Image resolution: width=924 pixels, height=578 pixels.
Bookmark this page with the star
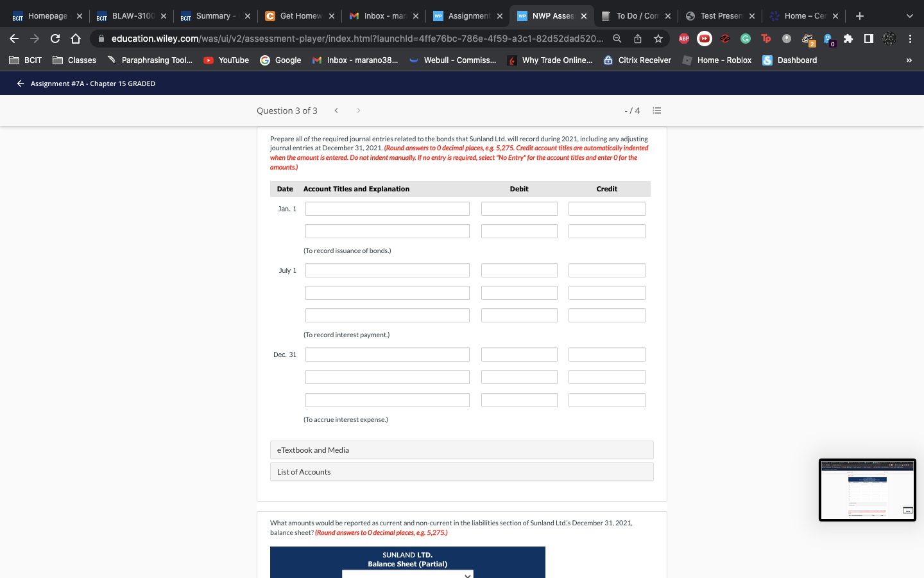pyautogui.click(x=658, y=39)
